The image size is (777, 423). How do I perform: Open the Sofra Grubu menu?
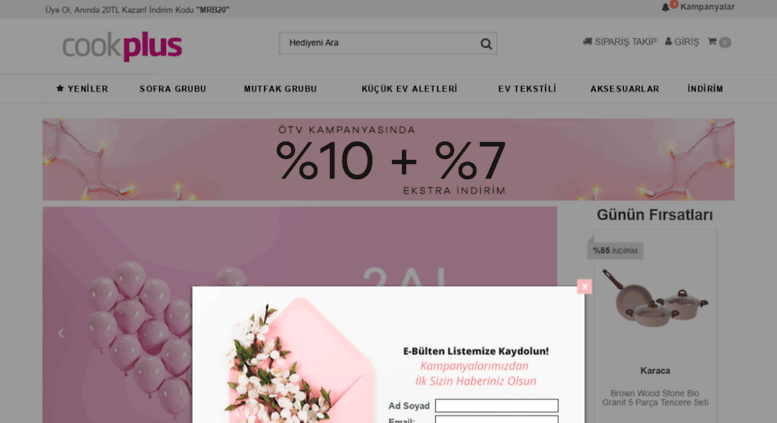pos(173,89)
